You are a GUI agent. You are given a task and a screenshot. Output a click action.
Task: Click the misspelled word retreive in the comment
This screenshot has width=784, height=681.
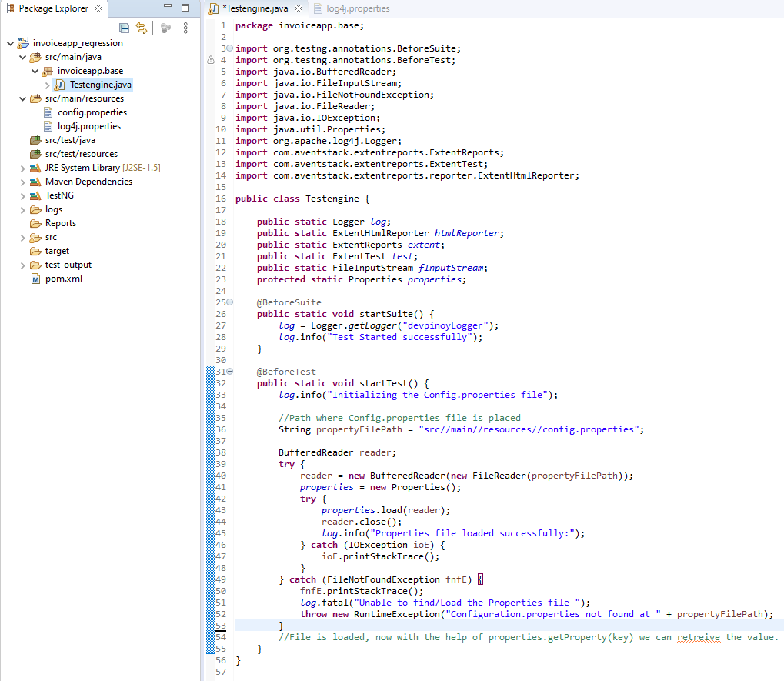pyautogui.click(x=699, y=637)
